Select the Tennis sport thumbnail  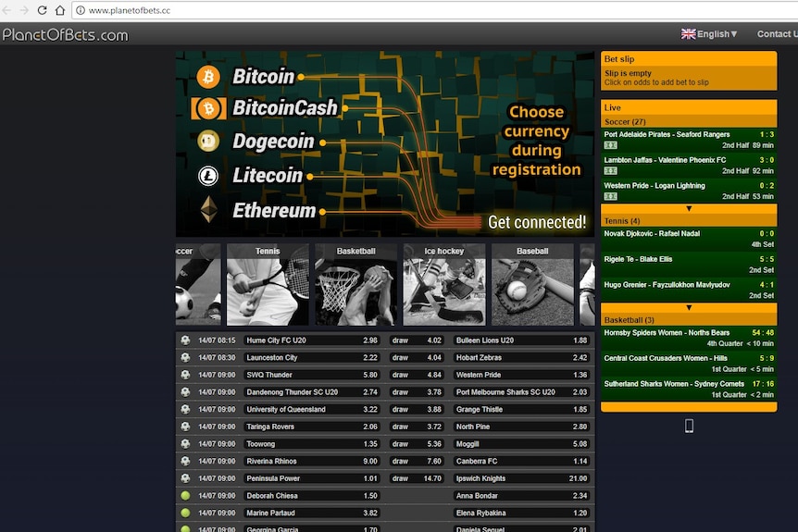[268, 284]
